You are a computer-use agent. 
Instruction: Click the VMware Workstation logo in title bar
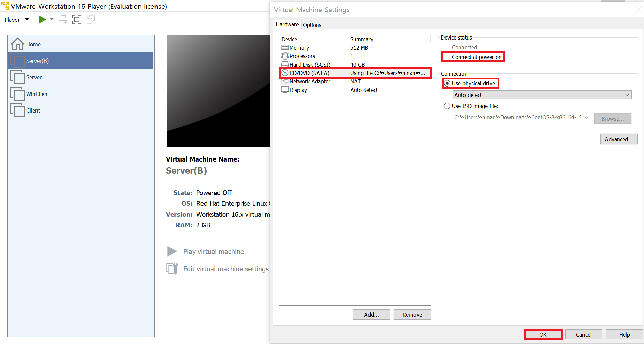[5, 6]
